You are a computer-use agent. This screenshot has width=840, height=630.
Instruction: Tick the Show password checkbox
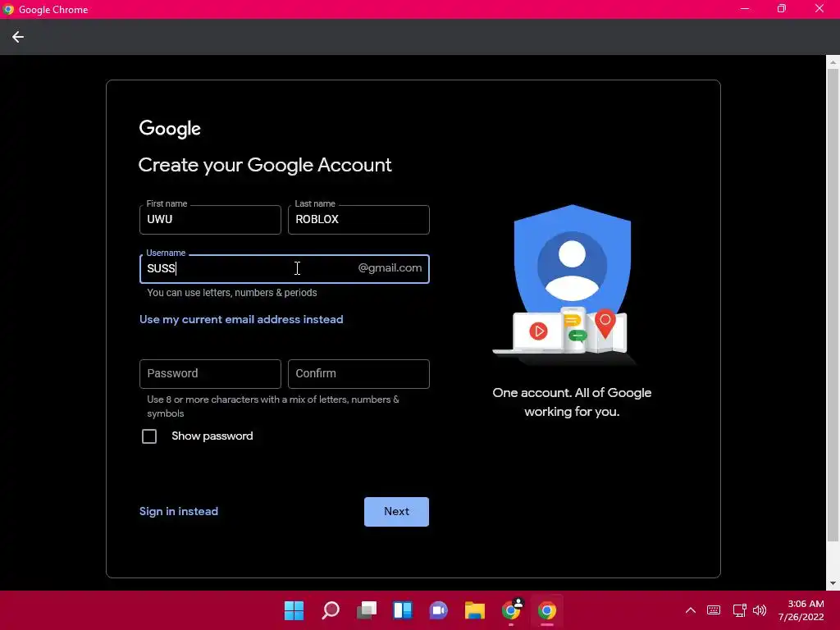pos(149,436)
